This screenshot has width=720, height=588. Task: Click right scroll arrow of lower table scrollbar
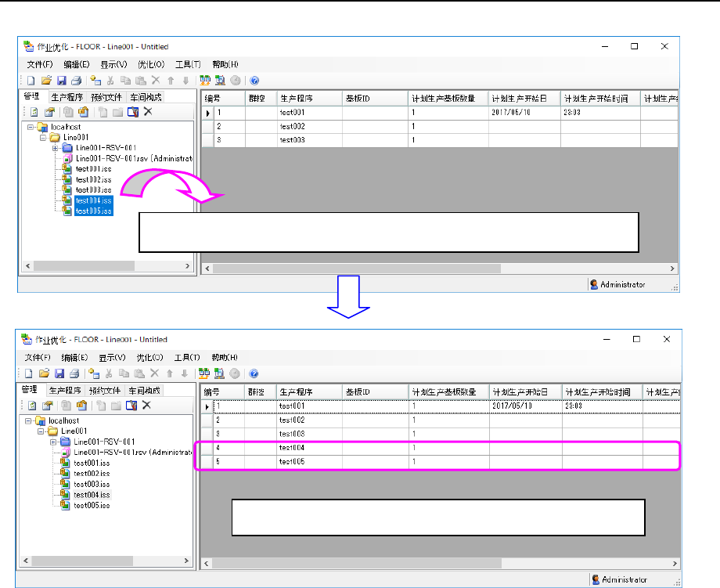(x=675, y=563)
